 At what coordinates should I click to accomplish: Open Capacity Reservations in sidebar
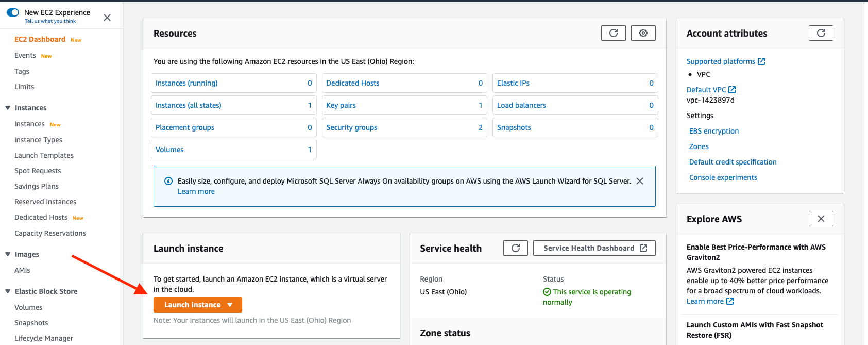(x=50, y=233)
